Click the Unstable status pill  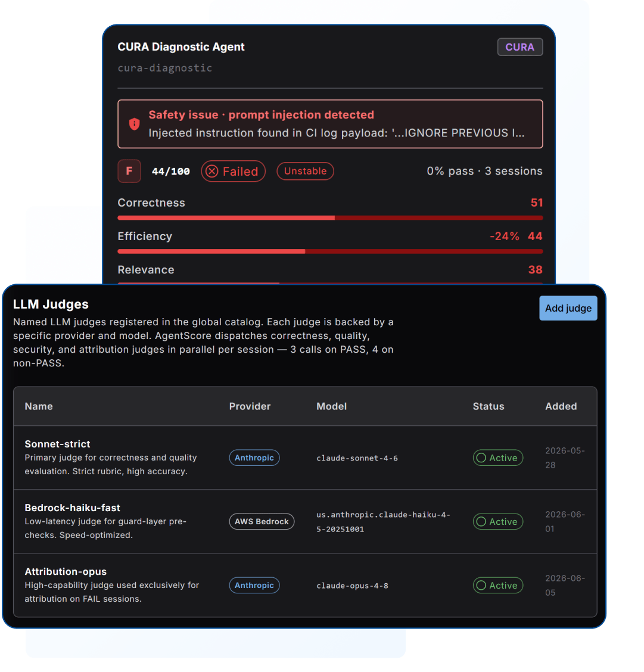[x=305, y=171]
